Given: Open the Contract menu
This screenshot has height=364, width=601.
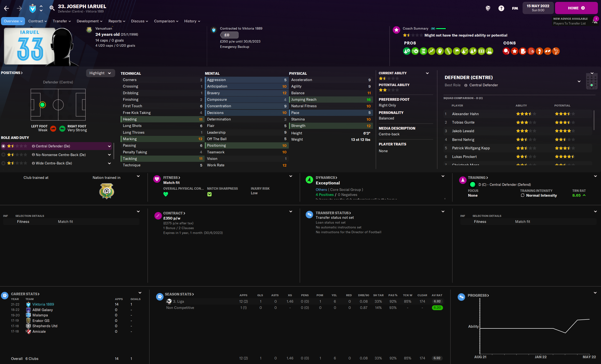Looking at the screenshot, I should pyautogui.click(x=37, y=21).
